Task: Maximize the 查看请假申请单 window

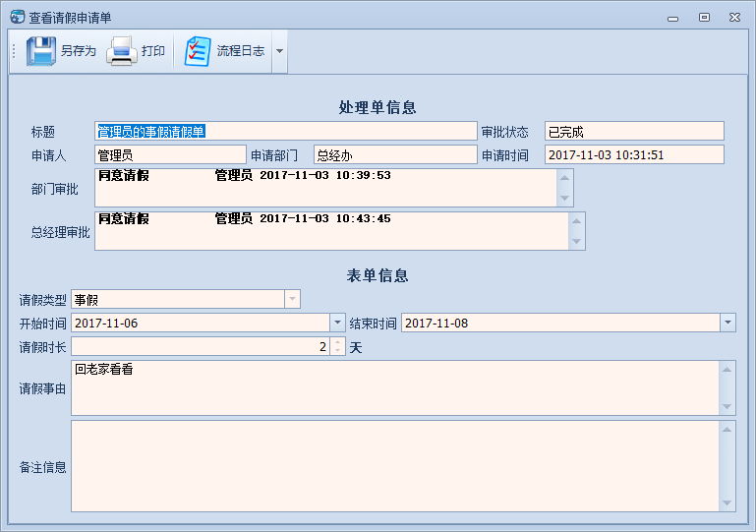Action: pos(704,18)
